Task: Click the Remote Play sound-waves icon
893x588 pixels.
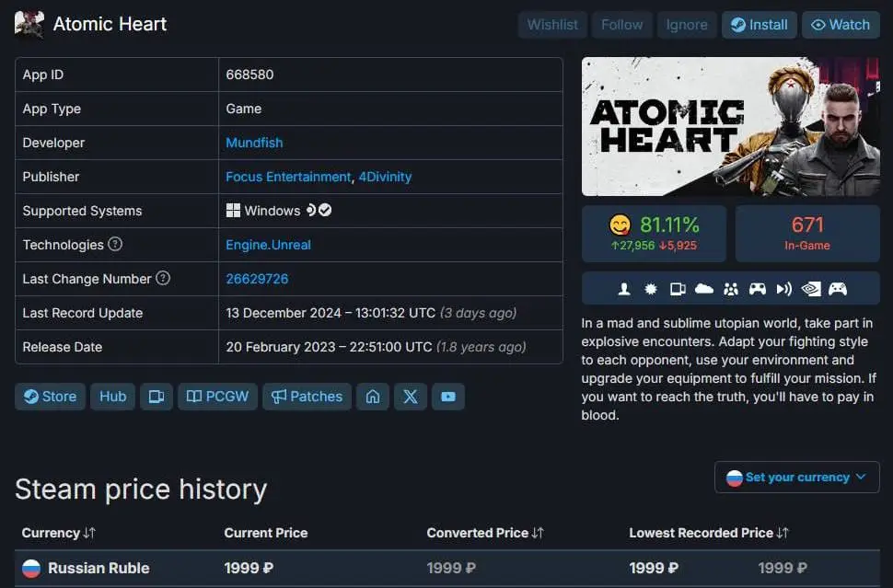Action: point(783,289)
